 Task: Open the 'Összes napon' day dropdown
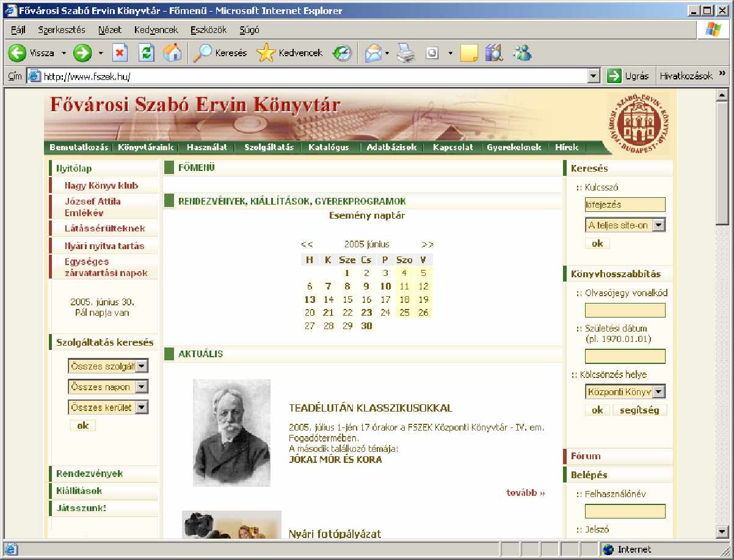coord(141,387)
